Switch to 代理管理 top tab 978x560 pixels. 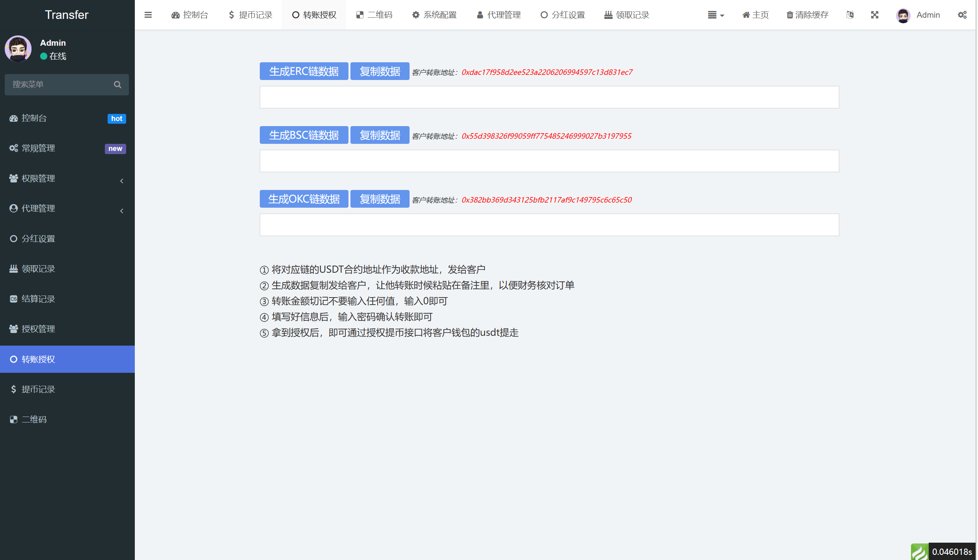(499, 15)
